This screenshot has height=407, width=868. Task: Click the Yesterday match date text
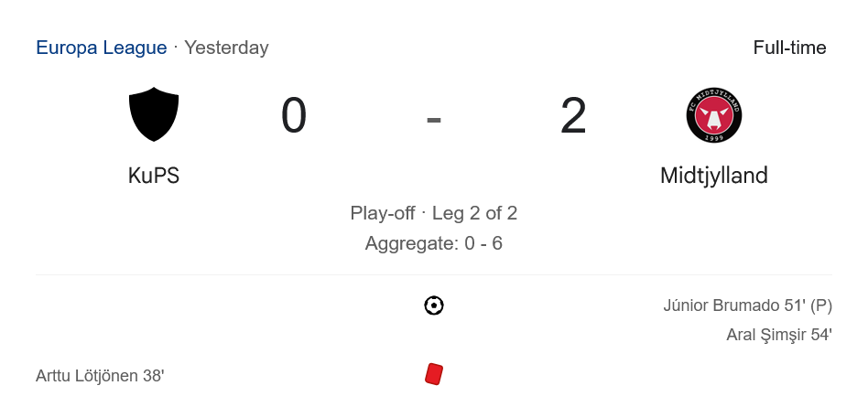click(x=226, y=48)
